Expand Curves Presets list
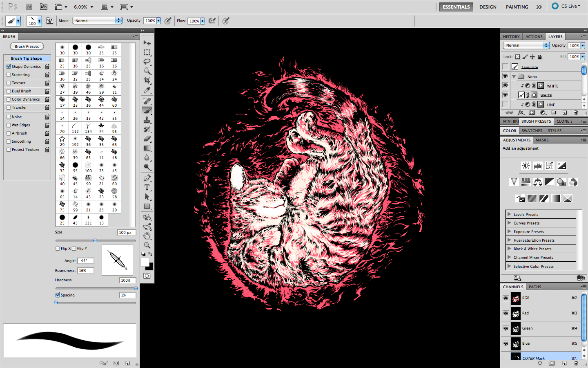Screen dimensions: 588x368 coord(509,223)
